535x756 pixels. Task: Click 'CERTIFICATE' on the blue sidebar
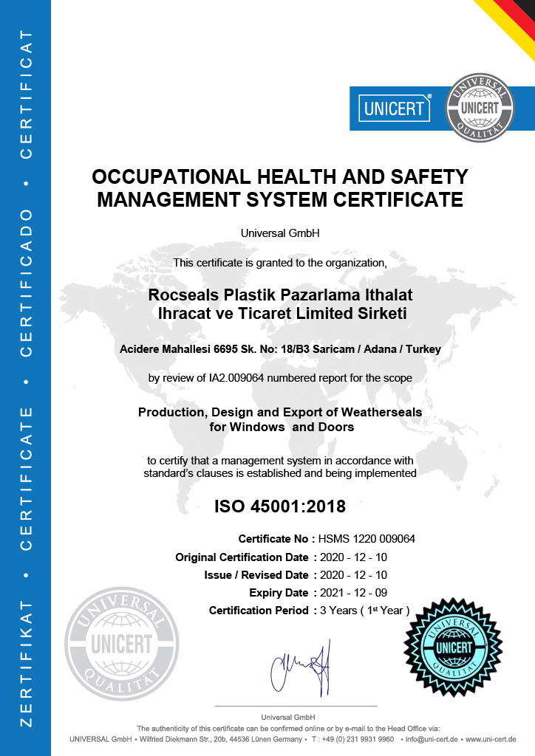[x=26, y=478]
